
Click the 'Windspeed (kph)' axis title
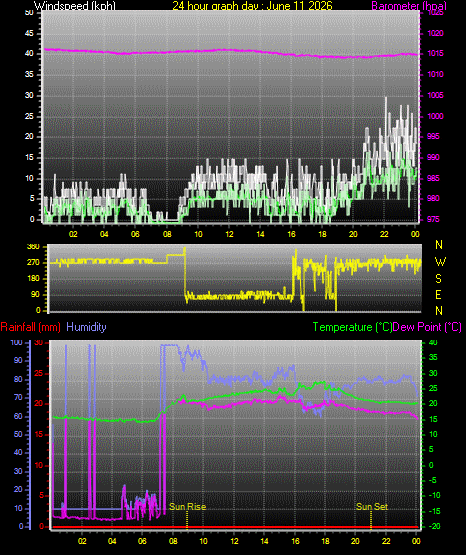point(75,6)
